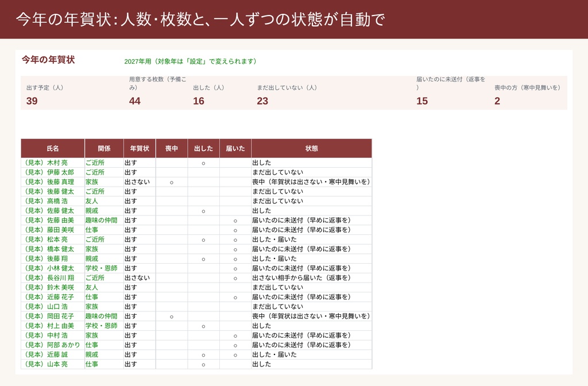Click the 状態 column header
588x386 pixels.
pos(312,149)
